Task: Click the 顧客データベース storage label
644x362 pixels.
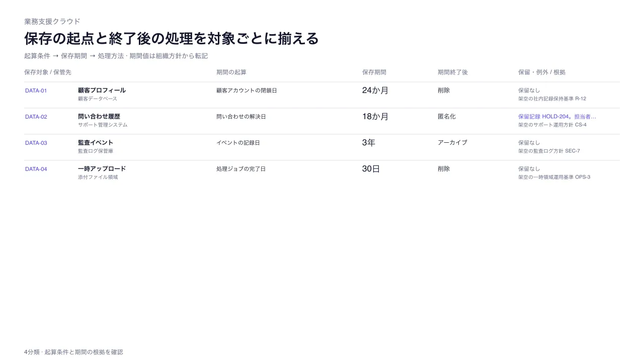Action: tap(98, 99)
